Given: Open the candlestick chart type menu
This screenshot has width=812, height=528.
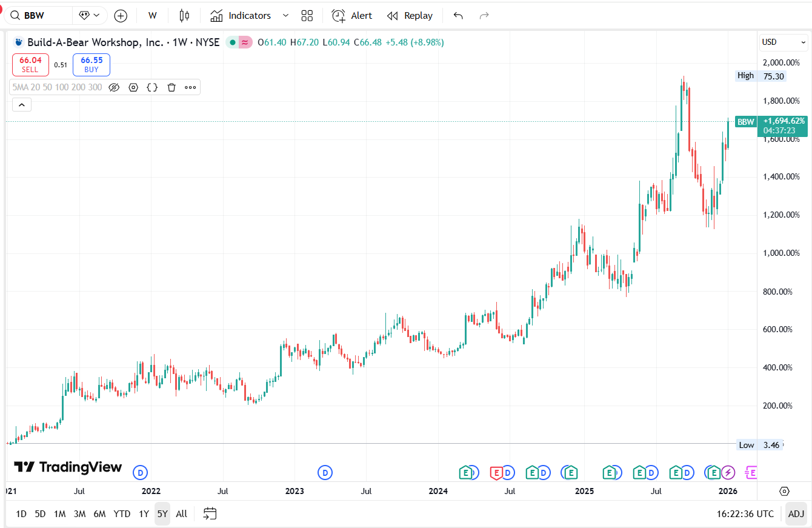Looking at the screenshot, I should tap(184, 16).
